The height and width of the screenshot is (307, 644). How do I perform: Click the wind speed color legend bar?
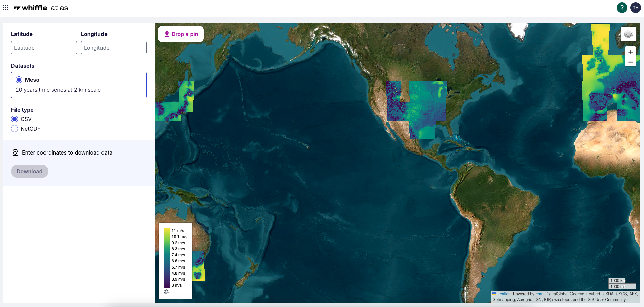pyautogui.click(x=167, y=258)
